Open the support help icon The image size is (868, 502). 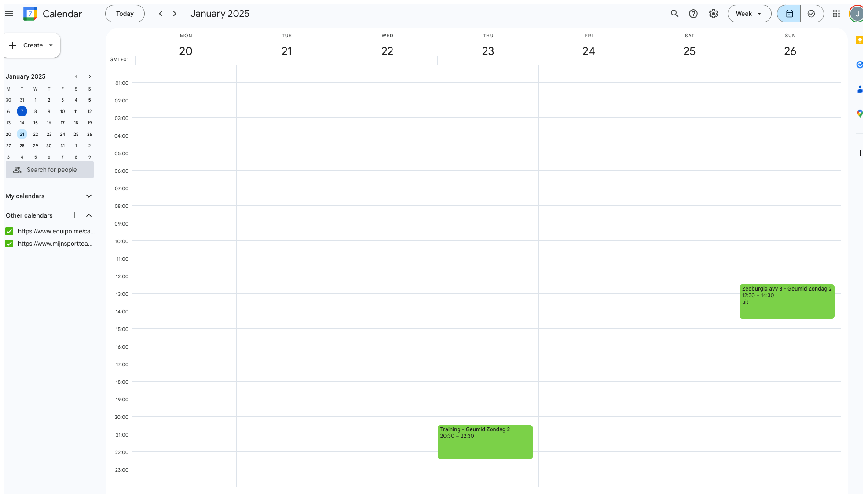click(693, 14)
